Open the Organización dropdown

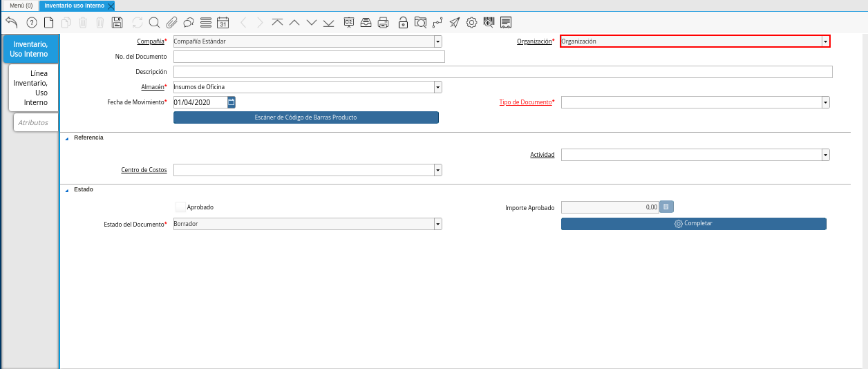825,41
